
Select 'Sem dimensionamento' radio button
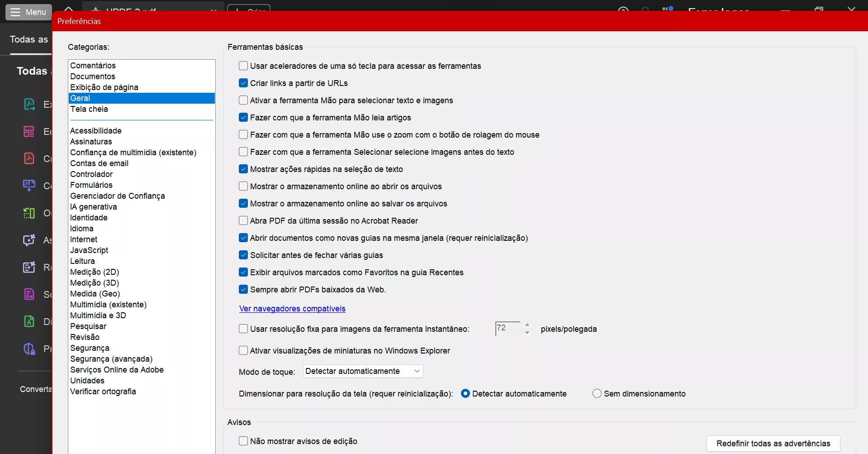(597, 393)
